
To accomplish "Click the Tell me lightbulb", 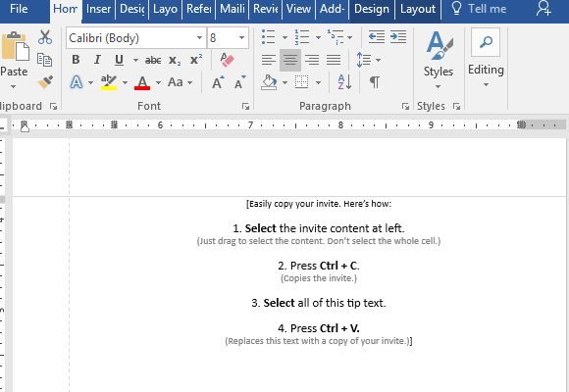I will pyautogui.click(x=456, y=9).
